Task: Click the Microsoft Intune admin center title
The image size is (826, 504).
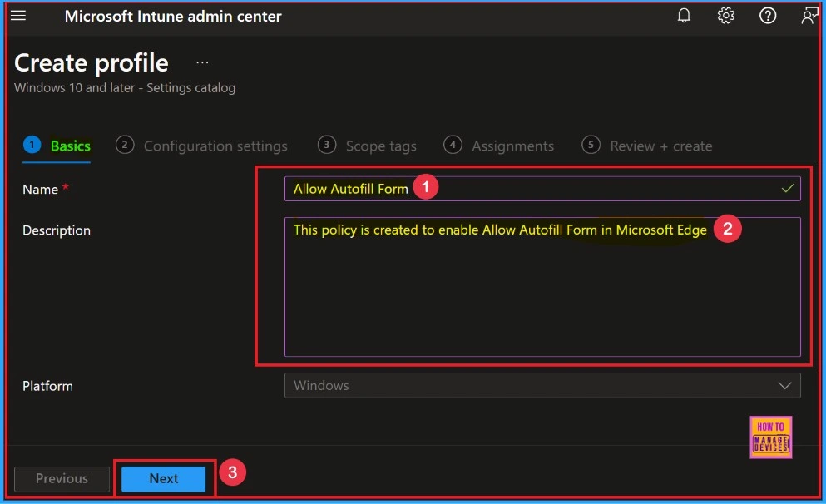Action: tap(173, 17)
